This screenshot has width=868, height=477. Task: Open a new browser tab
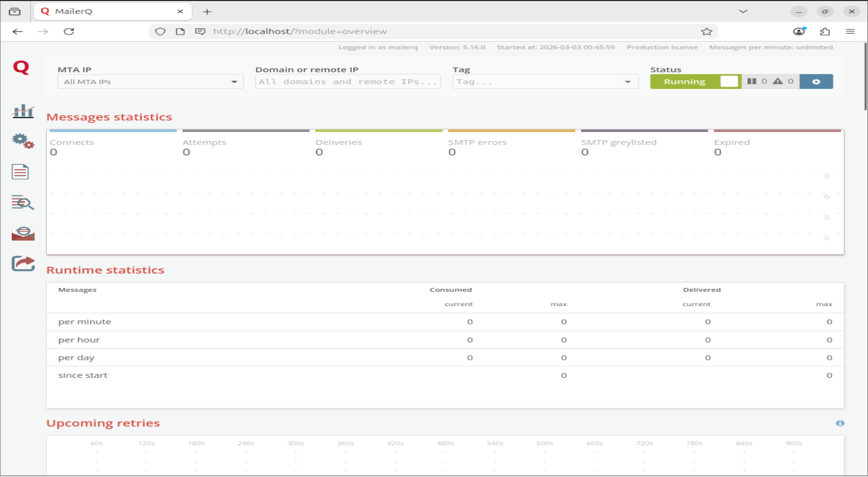(x=207, y=11)
